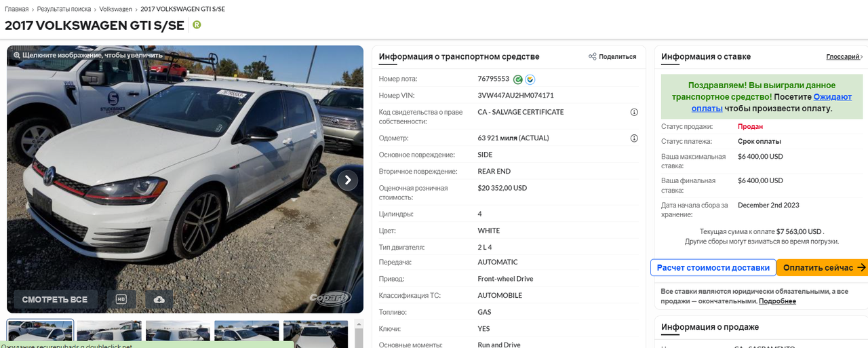Open Volkswagen breadcrumb link
868x348 pixels.
point(116,9)
